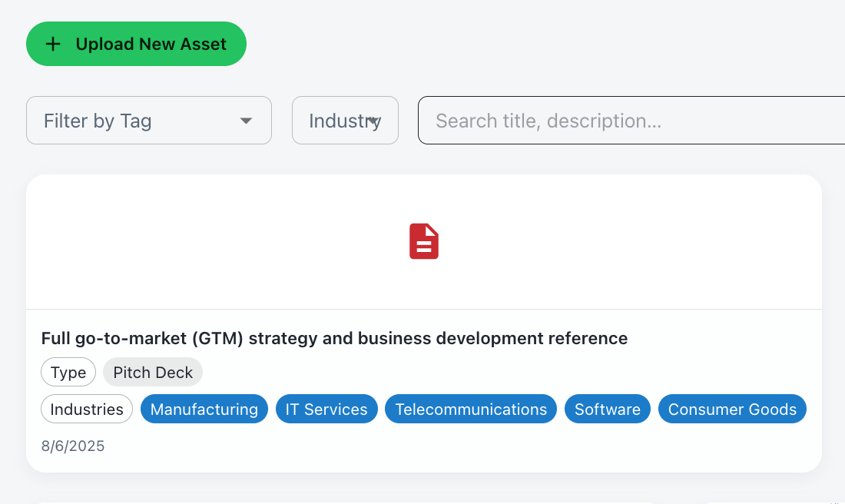This screenshot has height=504, width=845.
Task: Select the Consumer Goods industry tag
Action: click(x=731, y=409)
